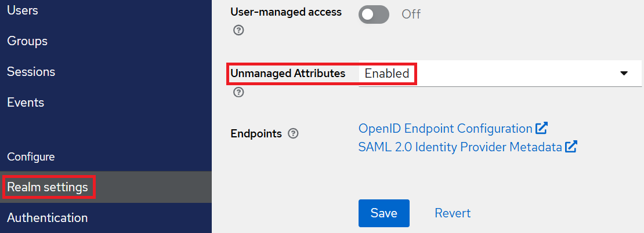Open the Groups section
Image resolution: width=644 pixels, height=233 pixels.
coord(27,41)
